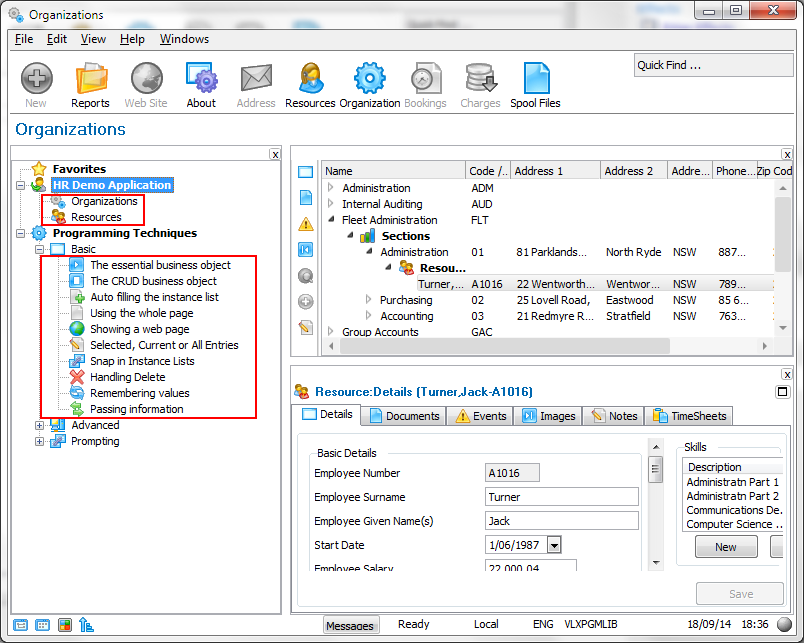This screenshot has height=643, width=804.
Task: Collapse the Basic tree node
Action: (39, 249)
